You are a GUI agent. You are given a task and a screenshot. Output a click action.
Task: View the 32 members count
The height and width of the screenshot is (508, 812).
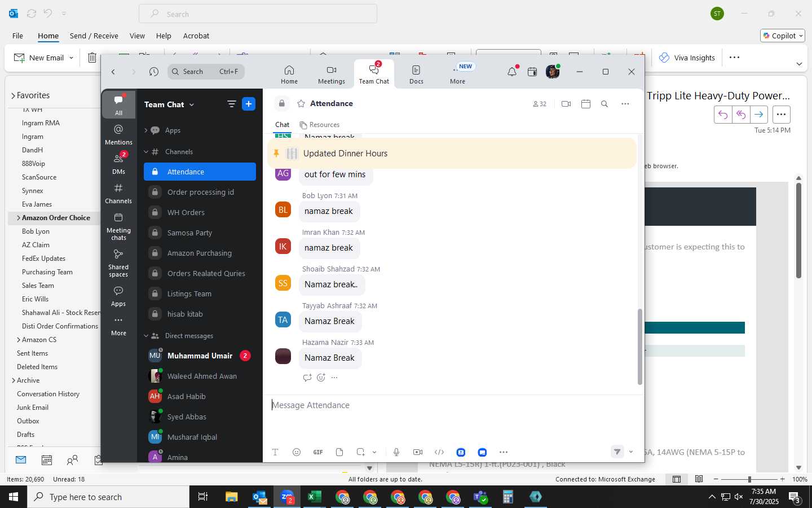(x=540, y=104)
